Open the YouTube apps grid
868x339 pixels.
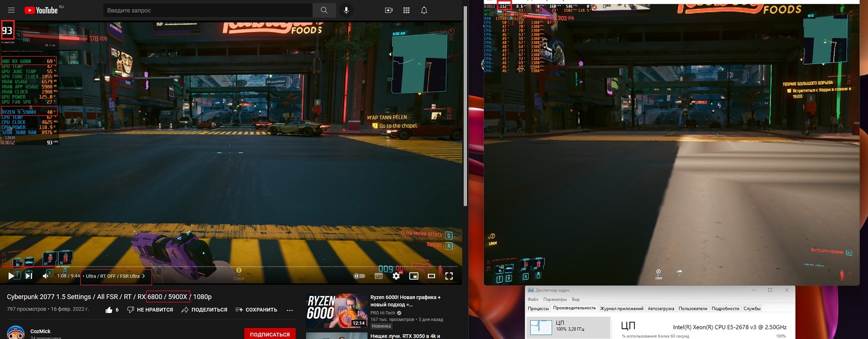(x=406, y=10)
